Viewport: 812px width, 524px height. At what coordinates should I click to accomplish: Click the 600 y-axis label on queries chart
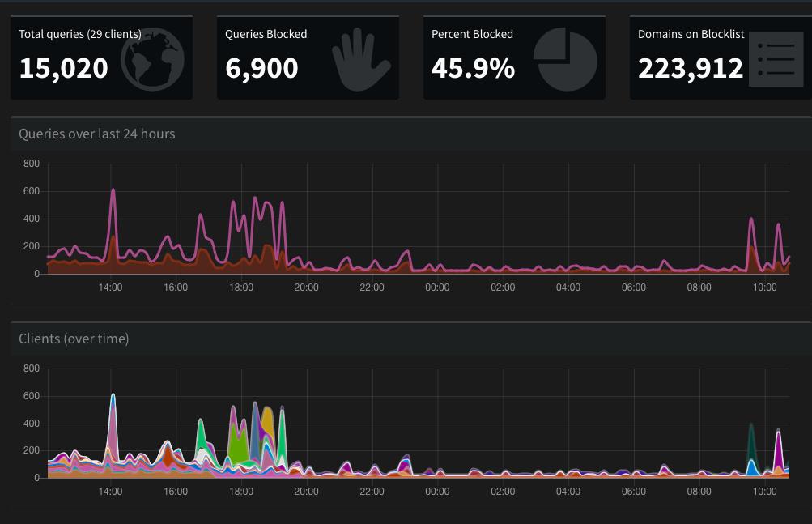[x=31, y=191]
